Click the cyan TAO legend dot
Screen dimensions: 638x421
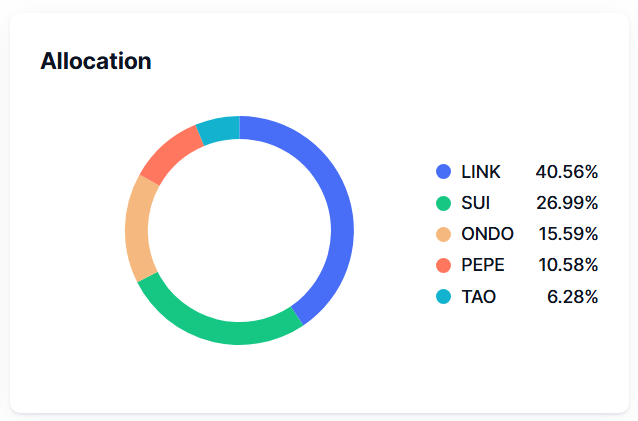[x=443, y=297]
